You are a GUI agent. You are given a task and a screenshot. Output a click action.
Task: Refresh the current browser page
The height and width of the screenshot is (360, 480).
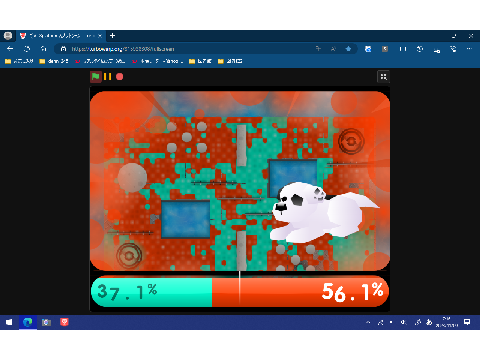coord(27,49)
